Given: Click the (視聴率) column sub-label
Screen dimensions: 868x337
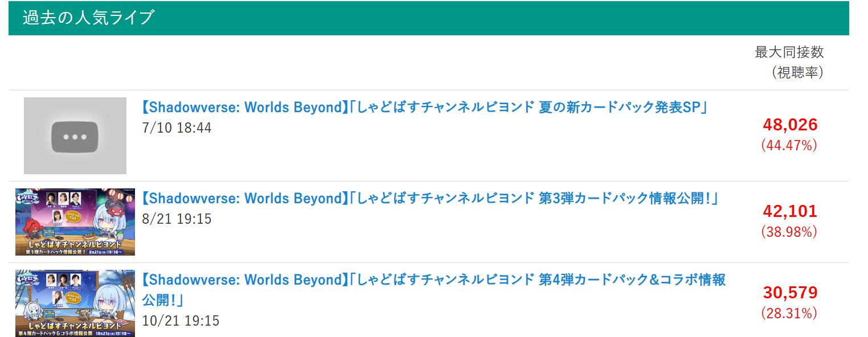Looking at the screenshot, I should click(797, 73).
